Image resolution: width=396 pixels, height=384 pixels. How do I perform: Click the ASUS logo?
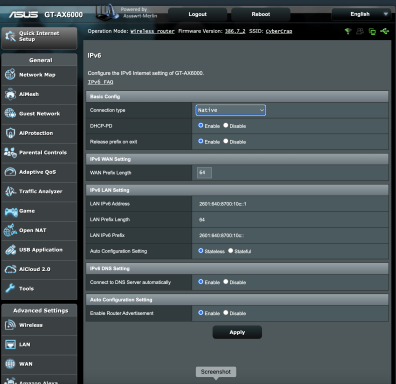(23, 15)
